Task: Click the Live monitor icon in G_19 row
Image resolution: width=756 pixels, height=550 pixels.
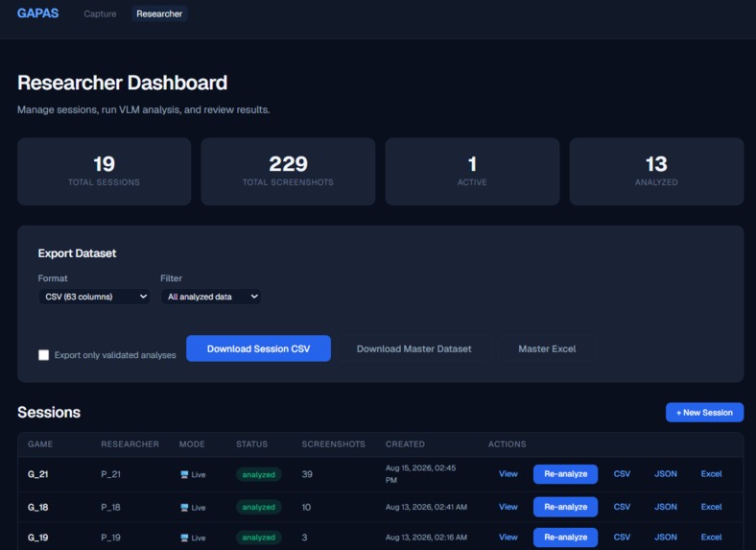Action: (x=184, y=538)
